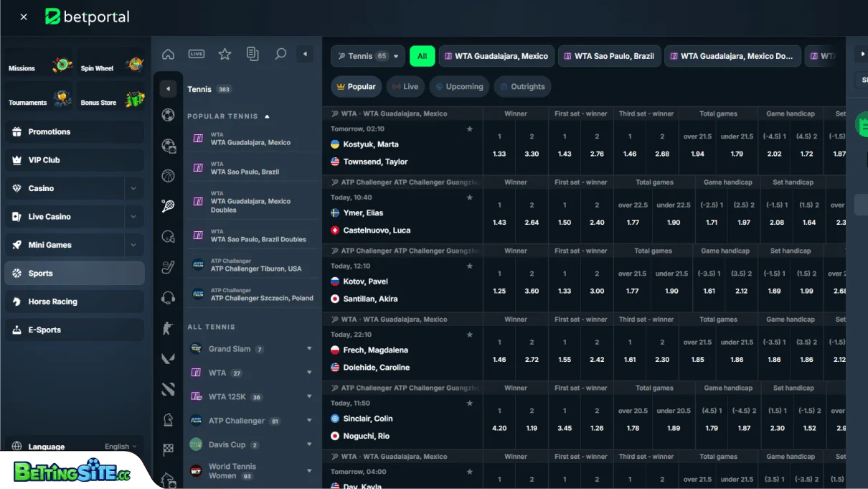Switch to the Outrights filter tab
This screenshot has height=489, width=868.
522,87
